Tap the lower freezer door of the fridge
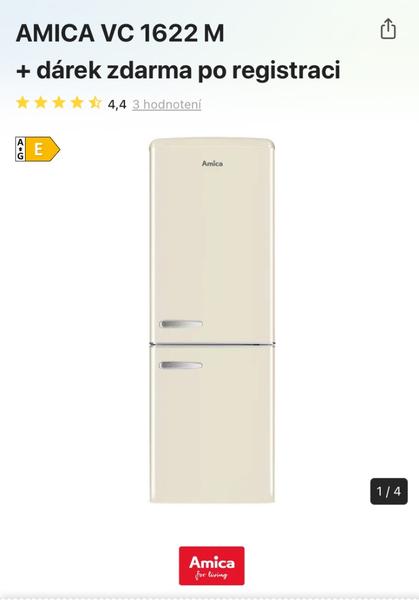Viewport: 419px width, 600px height. (212, 424)
